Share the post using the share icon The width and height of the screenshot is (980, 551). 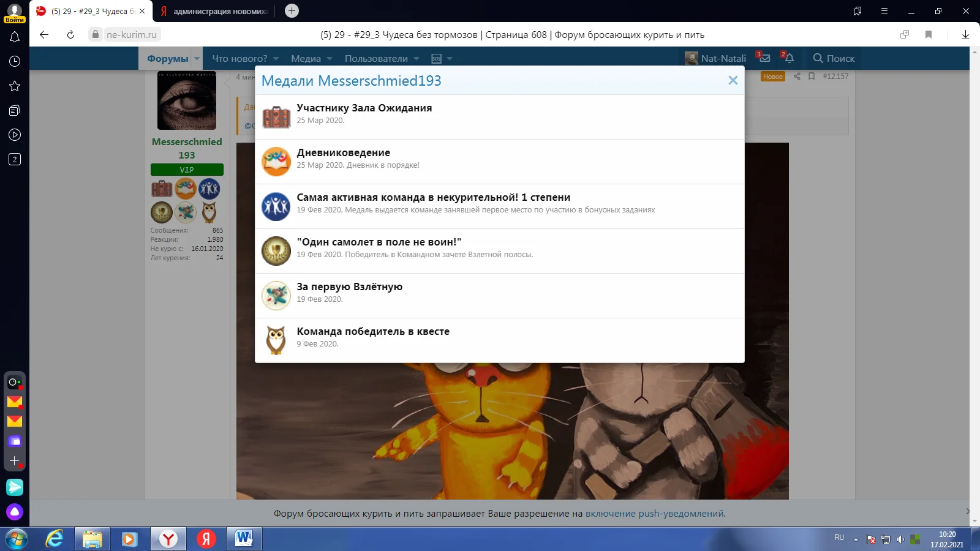pyautogui.click(x=797, y=77)
